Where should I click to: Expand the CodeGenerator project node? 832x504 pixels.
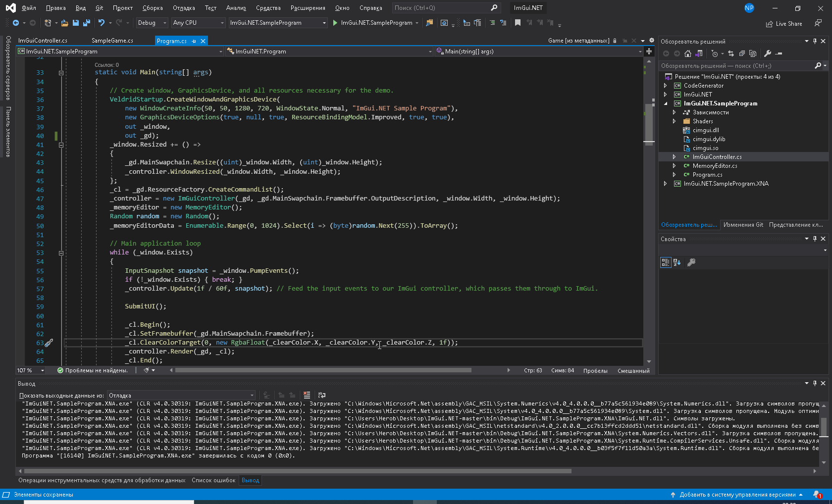(x=666, y=86)
